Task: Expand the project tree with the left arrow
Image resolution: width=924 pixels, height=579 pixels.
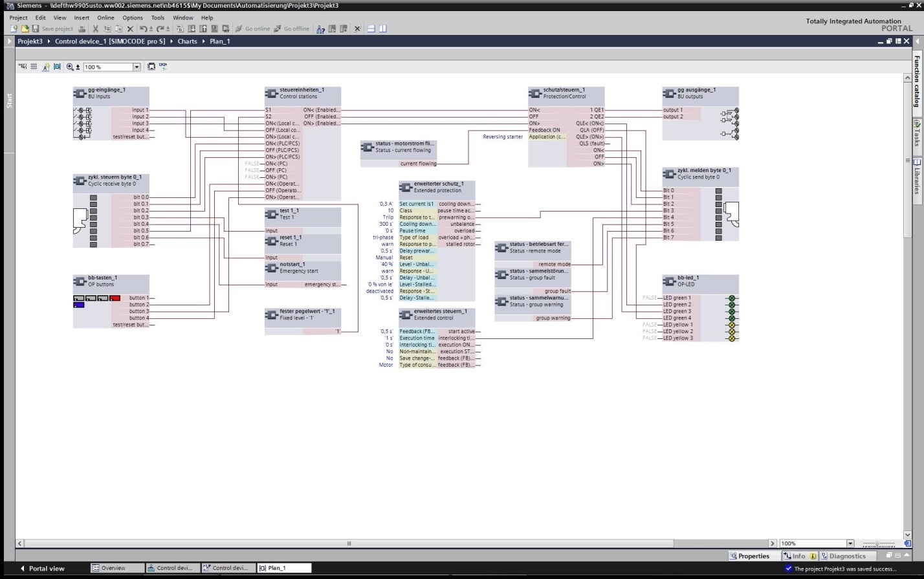Action: pos(9,41)
